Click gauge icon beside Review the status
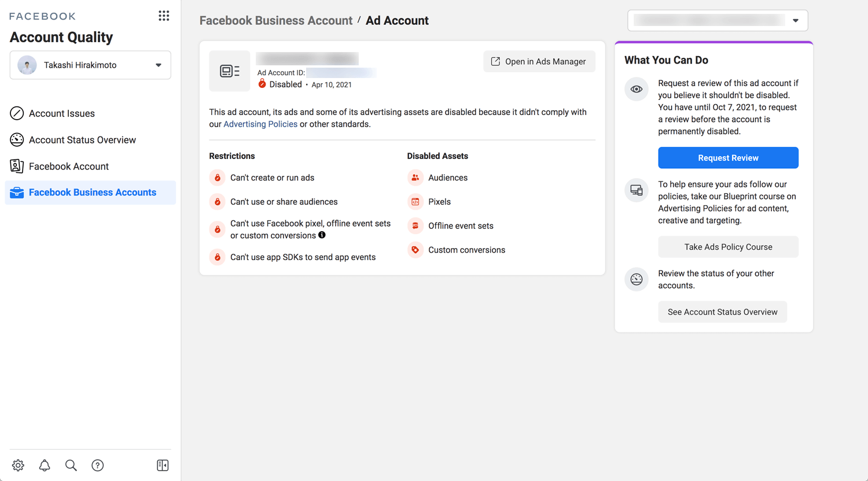868x481 pixels. tap(637, 279)
